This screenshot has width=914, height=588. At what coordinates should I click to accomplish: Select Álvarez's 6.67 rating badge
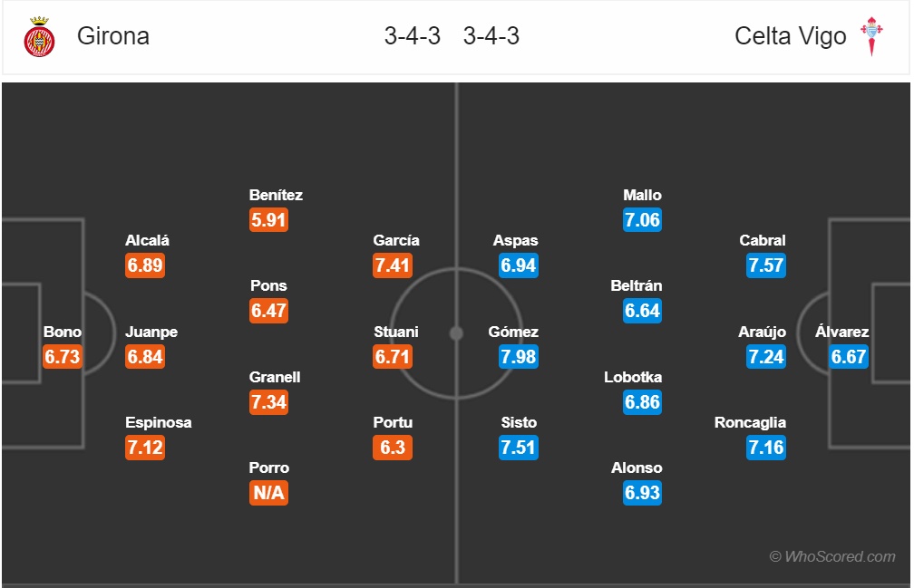(x=849, y=356)
